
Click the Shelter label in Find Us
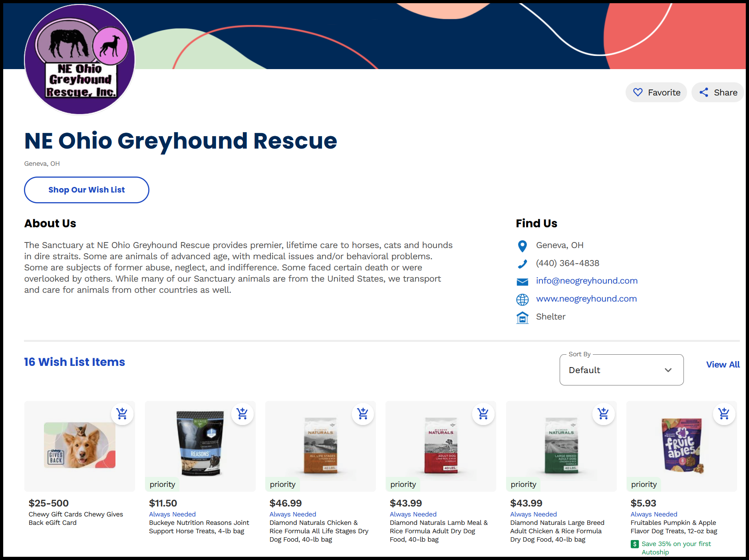[x=550, y=317]
